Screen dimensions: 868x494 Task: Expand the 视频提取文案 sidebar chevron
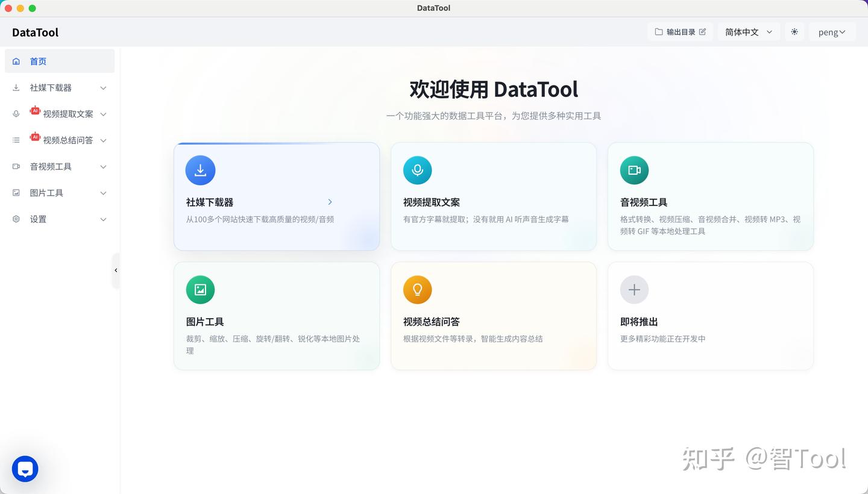pos(103,114)
